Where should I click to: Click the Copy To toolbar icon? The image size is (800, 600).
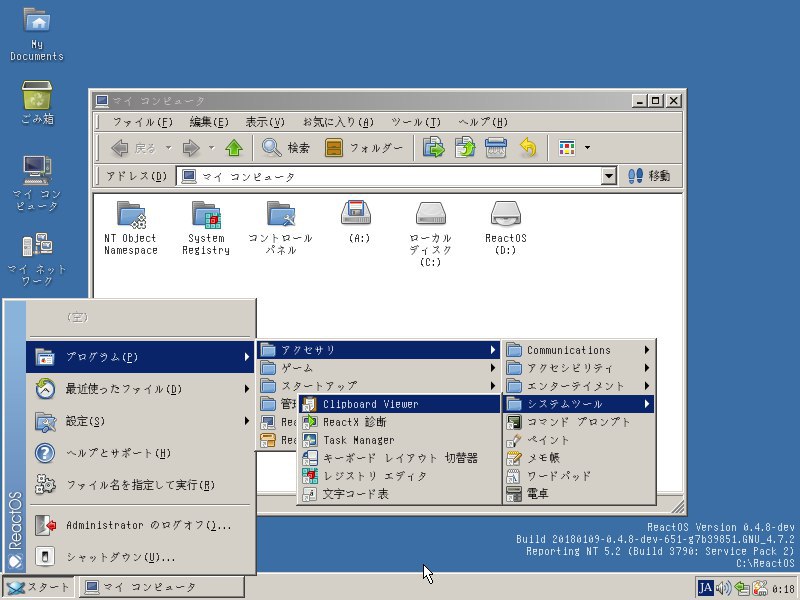[x=465, y=148]
